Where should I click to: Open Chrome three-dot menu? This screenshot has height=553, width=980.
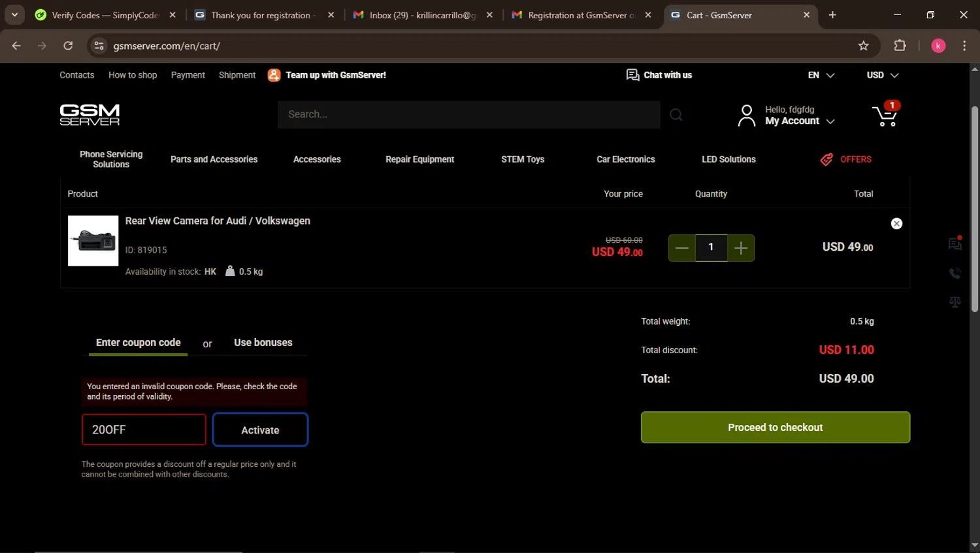[x=964, y=46]
